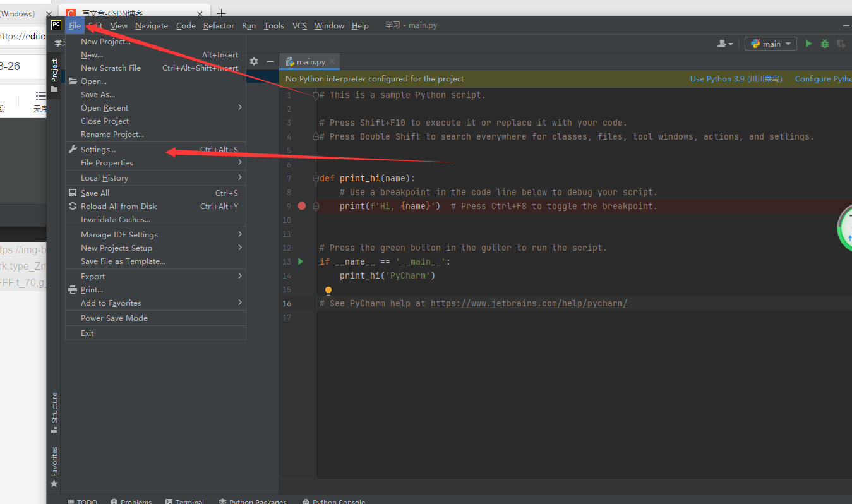Run the main configuration with green play button

coord(808,44)
